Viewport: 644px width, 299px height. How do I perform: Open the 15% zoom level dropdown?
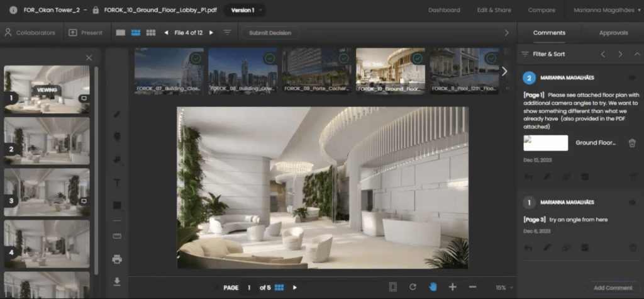(x=504, y=288)
